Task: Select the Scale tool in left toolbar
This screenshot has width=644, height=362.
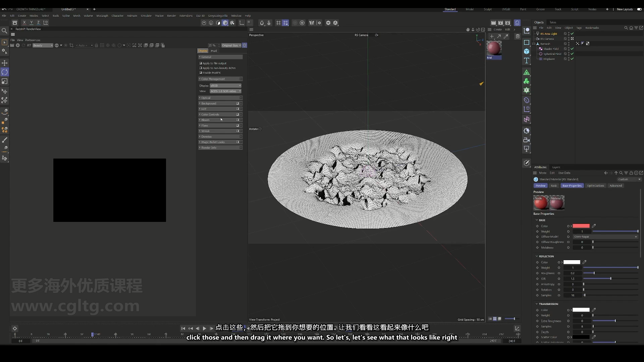Action: pos(5,81)
